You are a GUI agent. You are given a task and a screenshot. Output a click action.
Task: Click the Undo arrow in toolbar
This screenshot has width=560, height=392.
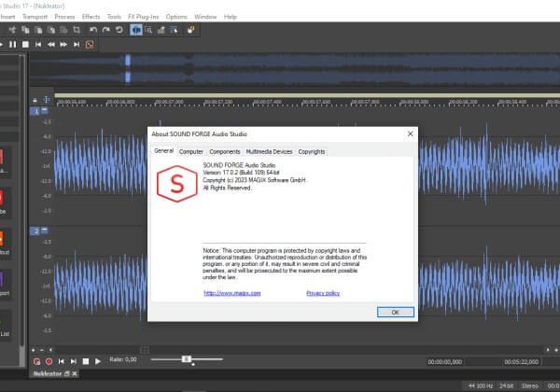93,30
